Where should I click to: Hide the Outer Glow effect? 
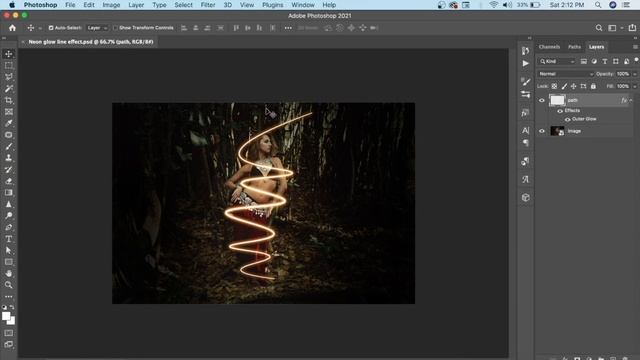(x=567, y=120)
